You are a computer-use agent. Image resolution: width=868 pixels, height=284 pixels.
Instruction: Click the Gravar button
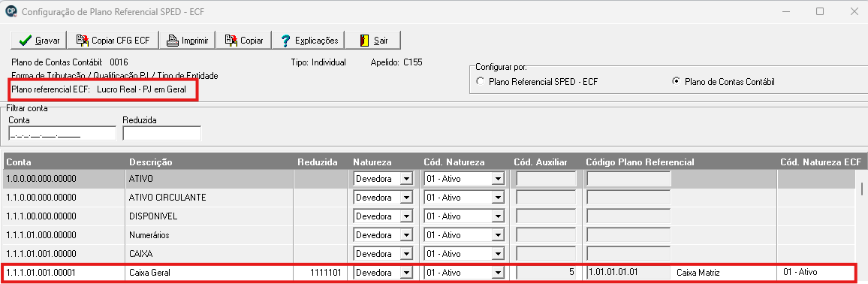pos(39,40)
